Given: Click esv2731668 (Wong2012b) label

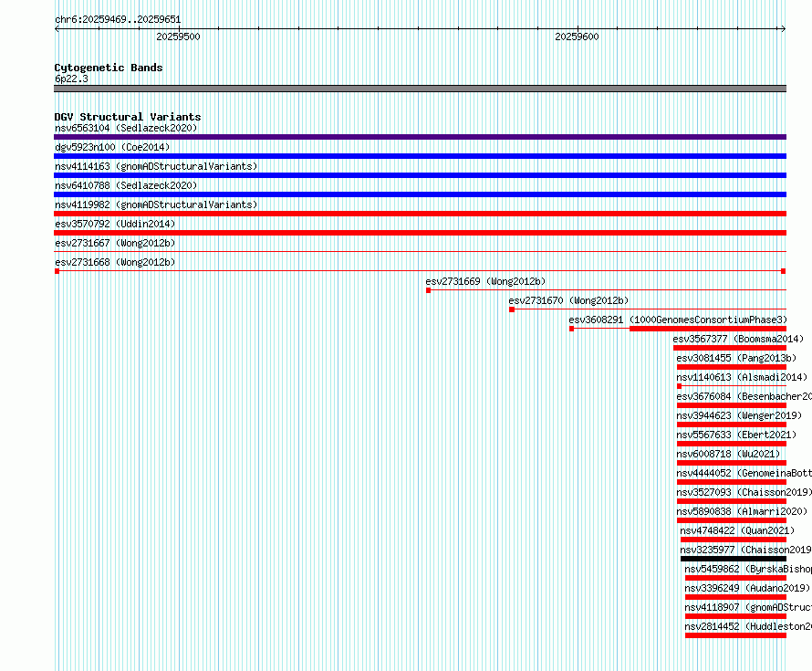Looking at the screenshot, I should [x=115, y=262].
